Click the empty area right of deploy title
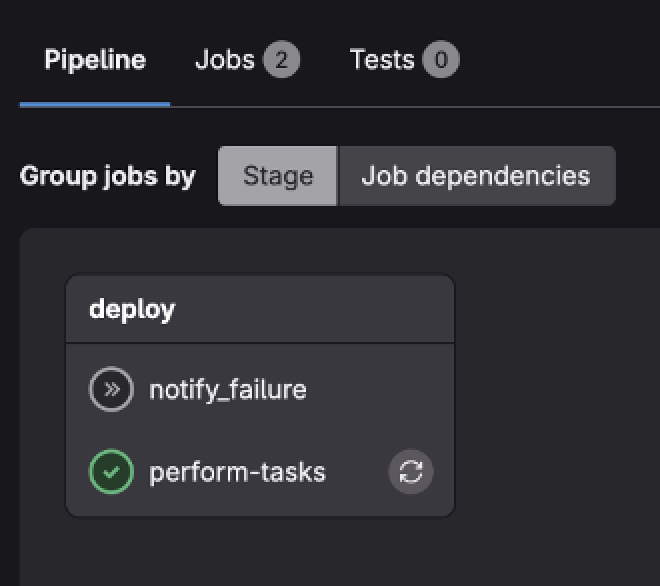This screenshot has height=586, width=660. tap(320, 310)
